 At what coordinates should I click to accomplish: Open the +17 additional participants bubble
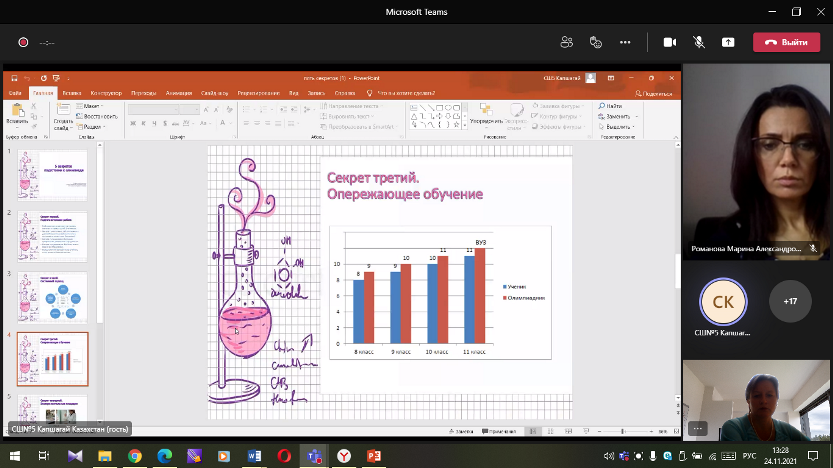[x=790, y=300]
